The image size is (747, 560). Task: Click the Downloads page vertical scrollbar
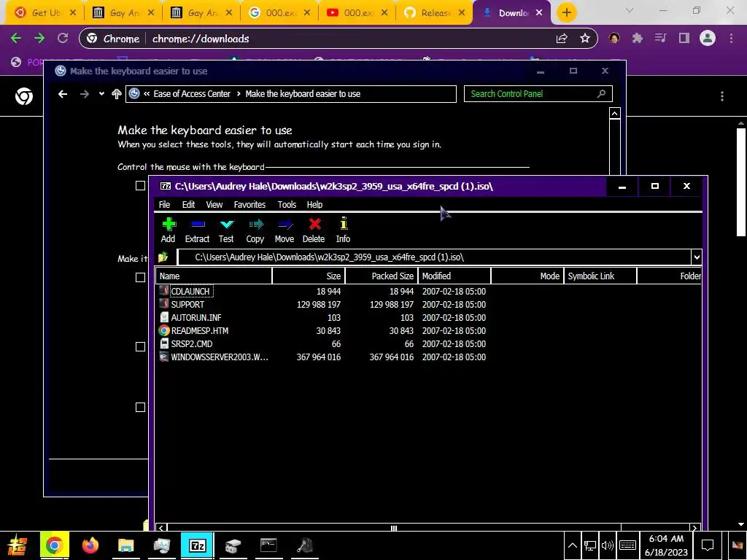(741, 181)
